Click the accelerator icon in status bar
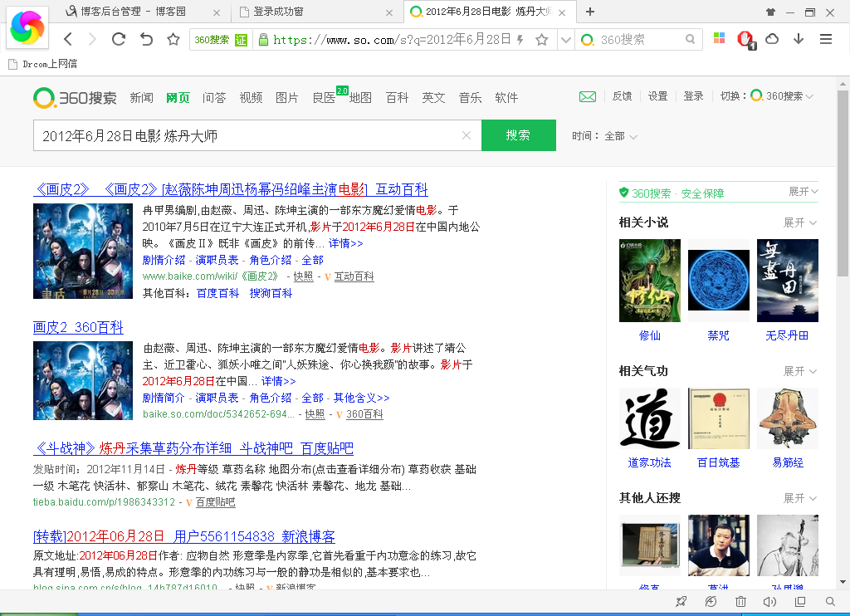 point(711,601)
